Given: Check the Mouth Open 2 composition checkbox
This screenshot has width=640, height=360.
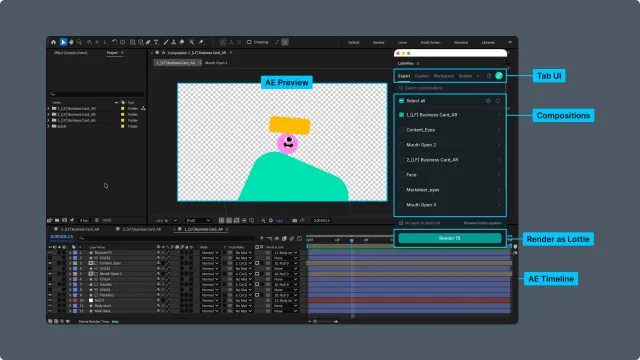Looking at the screenshot, I should tap(402, 145).
